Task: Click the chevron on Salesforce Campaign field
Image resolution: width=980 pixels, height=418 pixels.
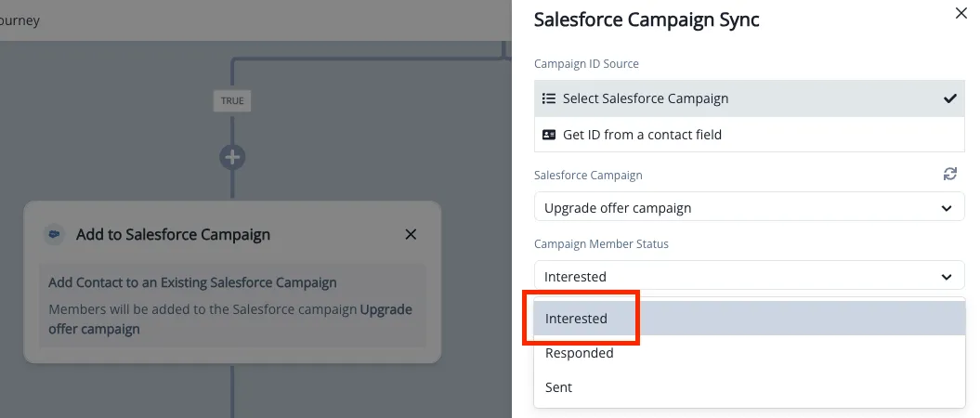Action: tap(946, 208)
